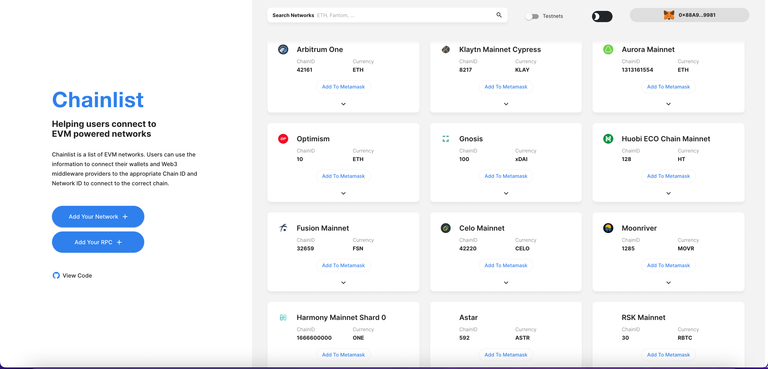Click the Optimism red logo

283,139
